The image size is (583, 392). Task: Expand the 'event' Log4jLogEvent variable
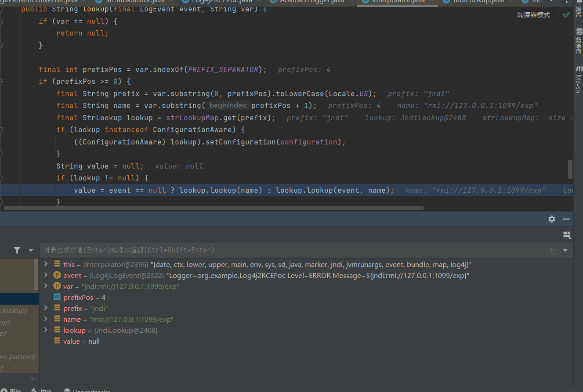point(46,275)
